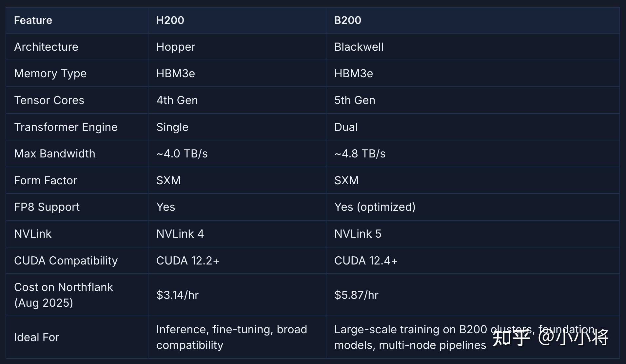Click the NVLink 5 cell
The width and height of the screenshot is (626, 364).
[358, 234]
